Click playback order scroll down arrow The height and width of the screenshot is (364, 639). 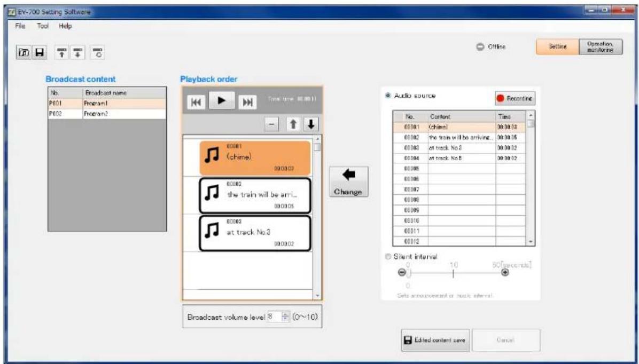pos(317,296)
